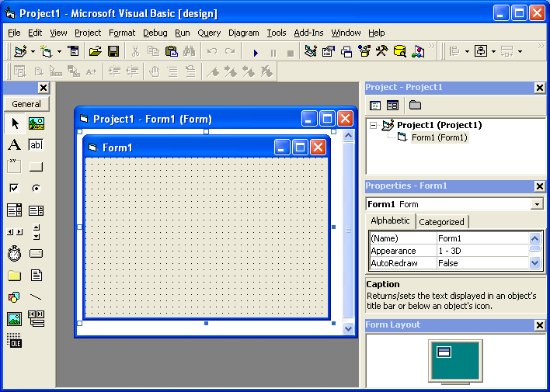Open the Form1 object combo box
The height and width of the screenshot is (392, 550).
coord(455,204)
